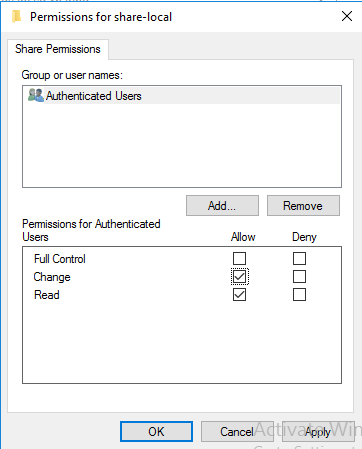362x449 pixels.
Task: Check Deny for Change permission
Action: click(x=299, y=276)
